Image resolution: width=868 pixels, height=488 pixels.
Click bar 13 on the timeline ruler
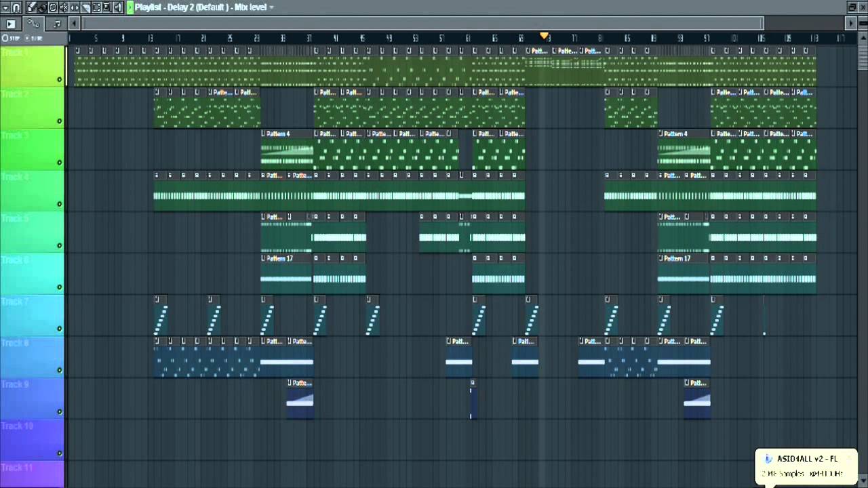pyautogui.click(x=151, y=39)
